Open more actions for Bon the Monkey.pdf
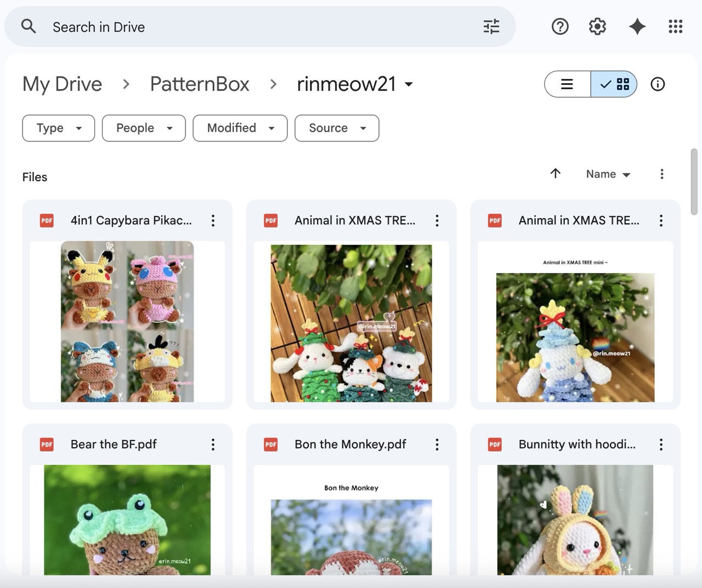702x588 pixels. [x=437, y=444]
